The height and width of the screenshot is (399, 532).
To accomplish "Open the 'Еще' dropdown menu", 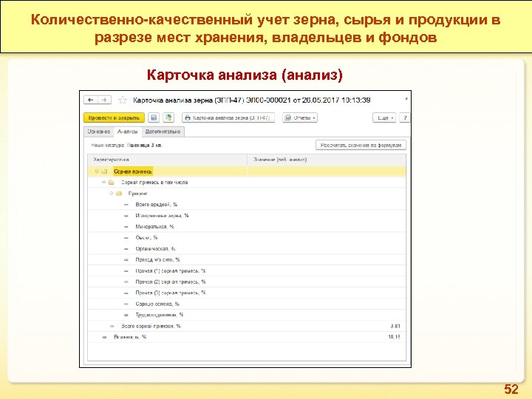I will point(384,117).
